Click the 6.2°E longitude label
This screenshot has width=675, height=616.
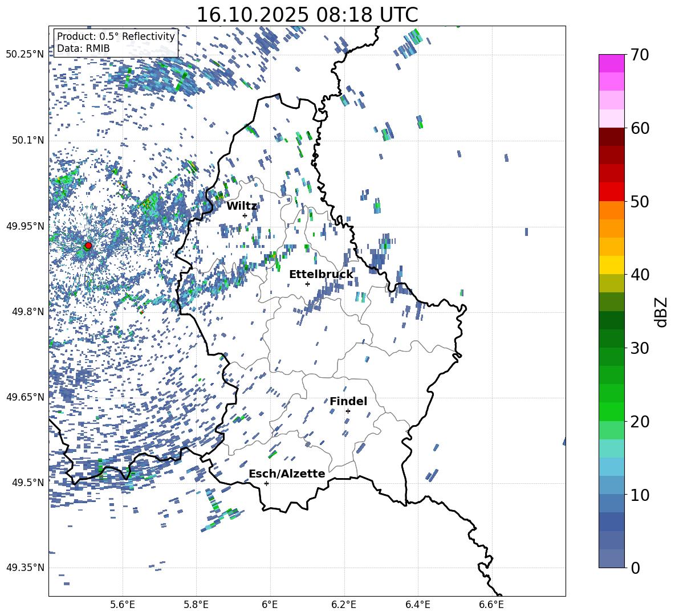click(x=344, y=605)
